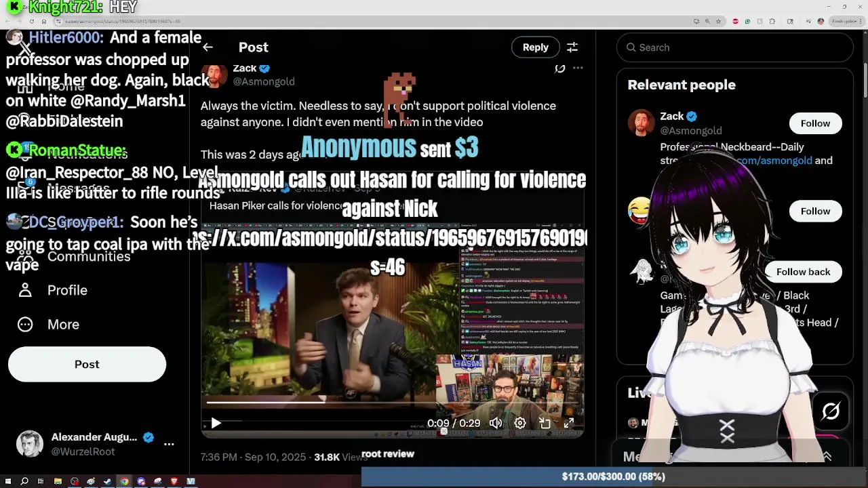Click the sidebar Post button
The height and width of the screenshot is (488, 868).
coord(87,365)
